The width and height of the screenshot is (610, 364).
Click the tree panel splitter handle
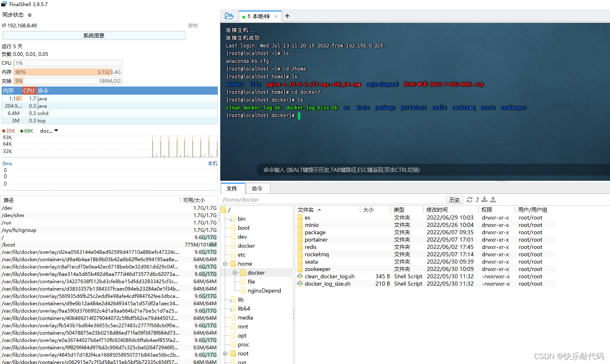point(293,314)
